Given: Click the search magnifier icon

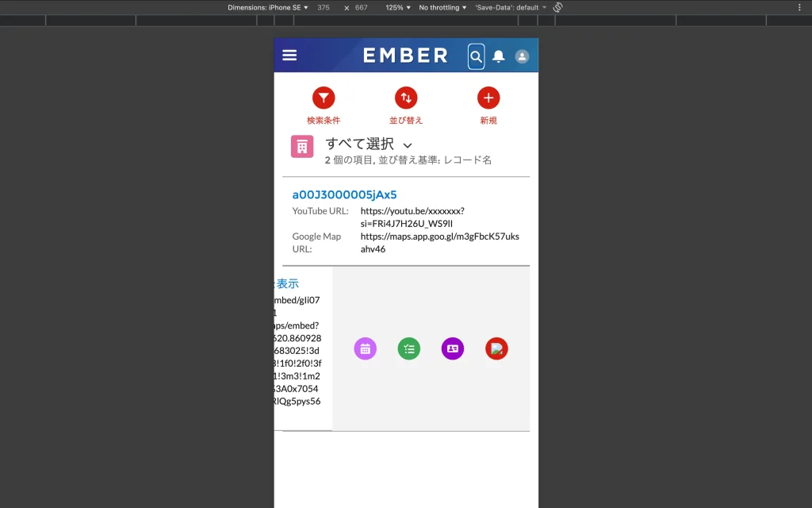Looking at the screenshot, I should tap(476, 56).
